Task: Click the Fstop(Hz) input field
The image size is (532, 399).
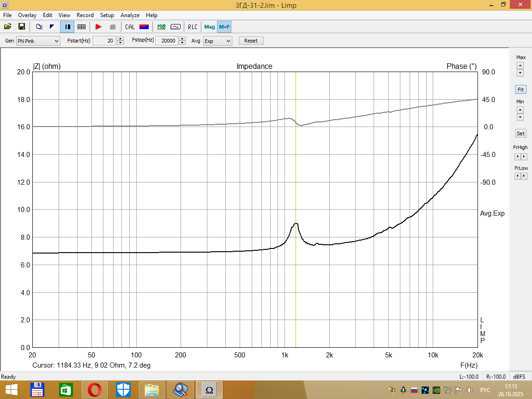Action: 167,41
